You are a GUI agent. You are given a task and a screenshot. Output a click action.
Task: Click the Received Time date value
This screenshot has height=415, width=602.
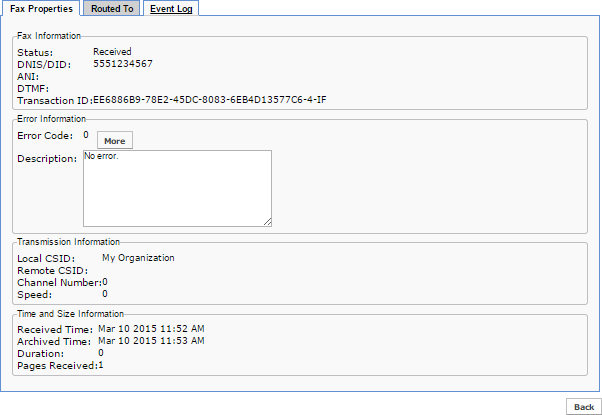[x=151, y=329]
